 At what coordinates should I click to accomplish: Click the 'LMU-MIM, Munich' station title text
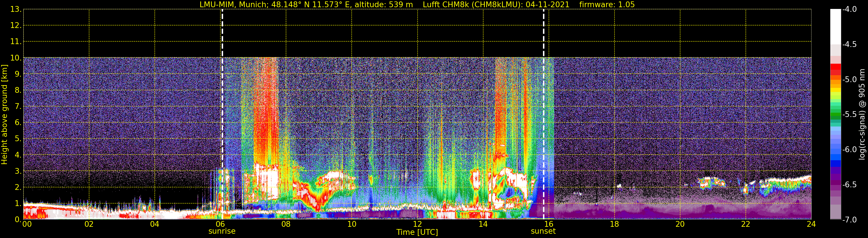(234, 5)
